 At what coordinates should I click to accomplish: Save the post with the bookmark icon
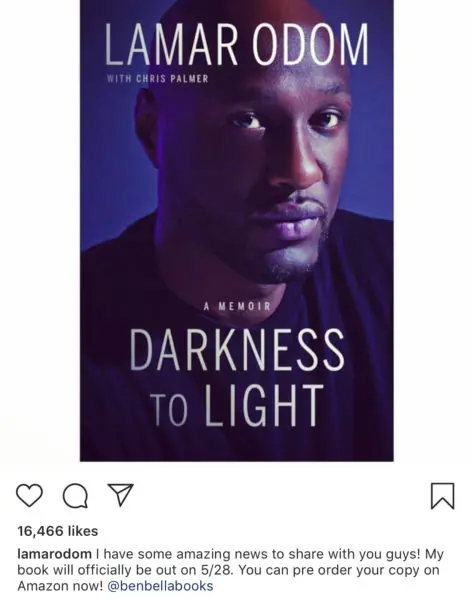[x=443, y=496]
